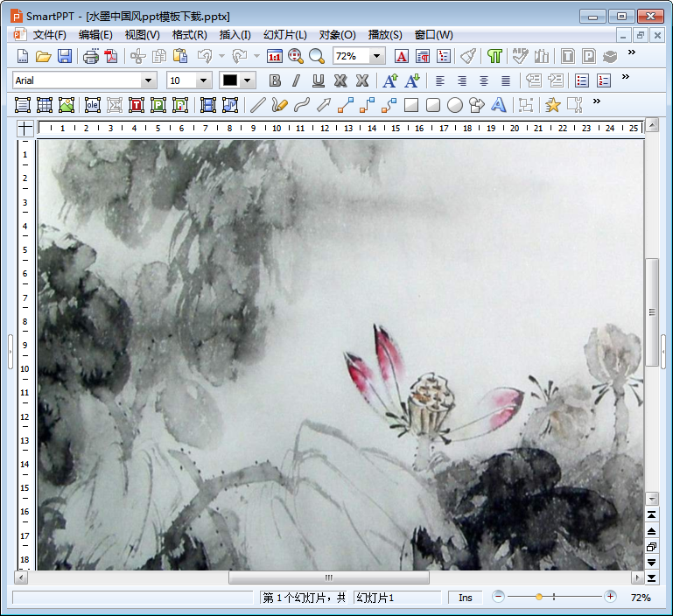Viewport: 673px width, 616px height.
Task: Open the 文件(F) menu
Action: pyautogui.click(x=49, y=35)
